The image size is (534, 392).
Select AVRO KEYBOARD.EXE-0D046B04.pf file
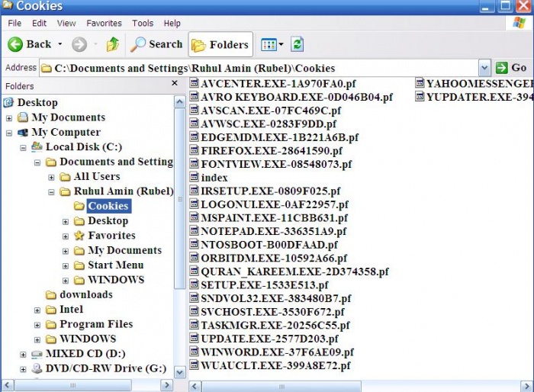click(297, 97)
